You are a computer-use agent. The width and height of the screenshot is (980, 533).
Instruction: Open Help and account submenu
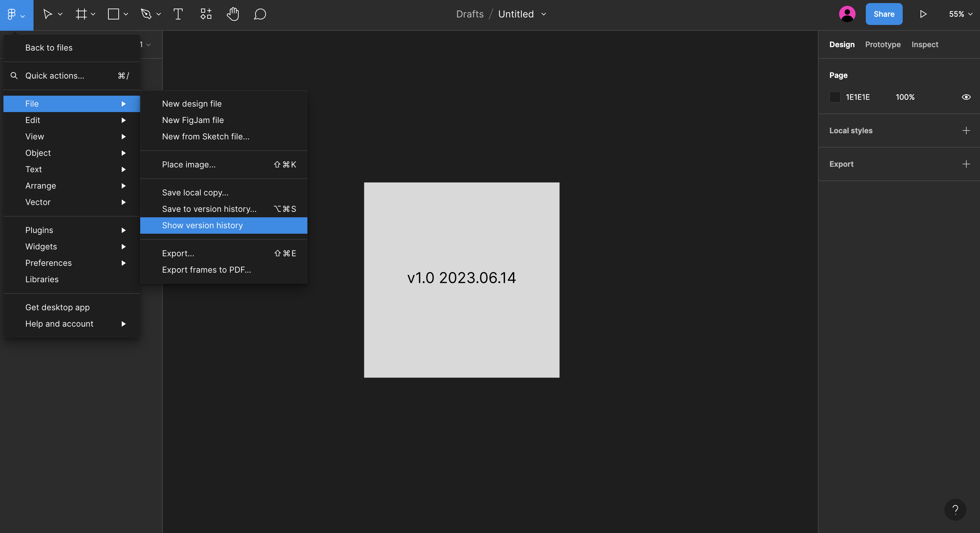pos(72,324)
